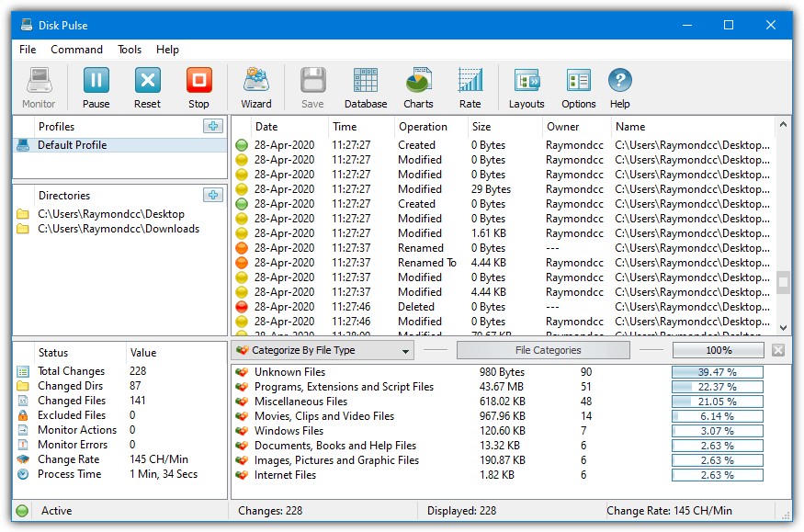Select the C:\Users\Raymondcc\Downloads directory
Screen dimensions: 804x532
click(119, 229)
